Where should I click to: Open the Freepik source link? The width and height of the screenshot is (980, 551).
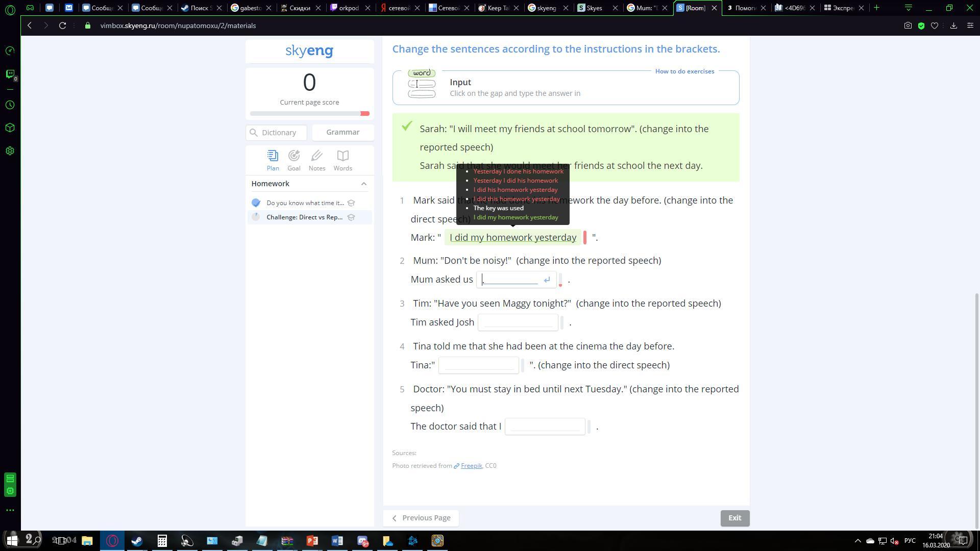click(x=471, y=466)
